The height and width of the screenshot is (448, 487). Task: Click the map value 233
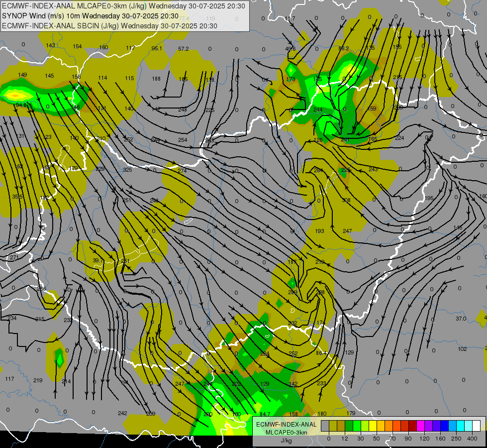coord(321,383)
